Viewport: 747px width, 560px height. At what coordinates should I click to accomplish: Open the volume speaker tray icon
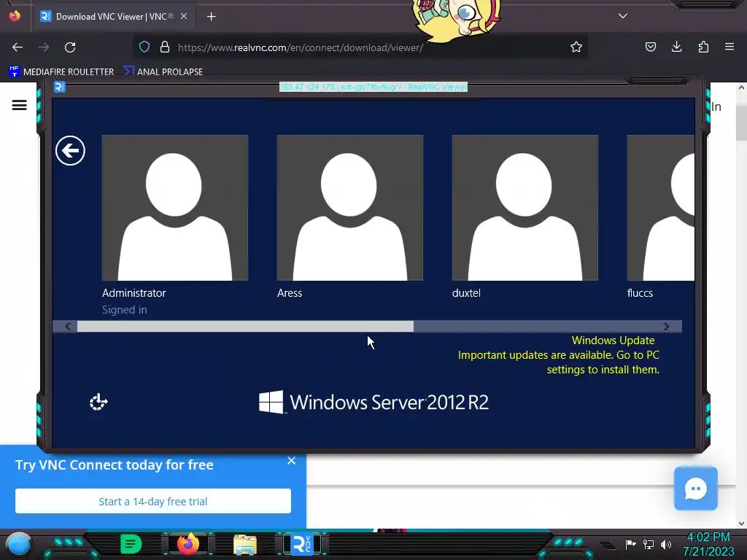pyautogui.click(x=666, y=544)
